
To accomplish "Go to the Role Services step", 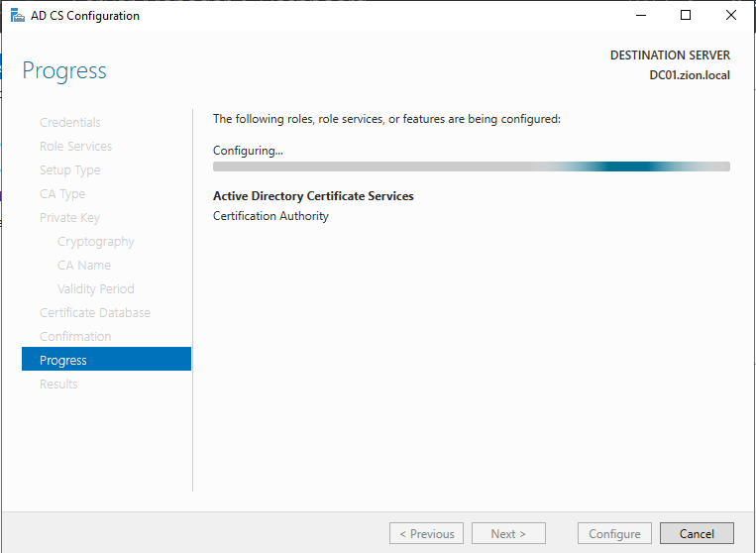I will pyautogui.click(x=75, y=147).
